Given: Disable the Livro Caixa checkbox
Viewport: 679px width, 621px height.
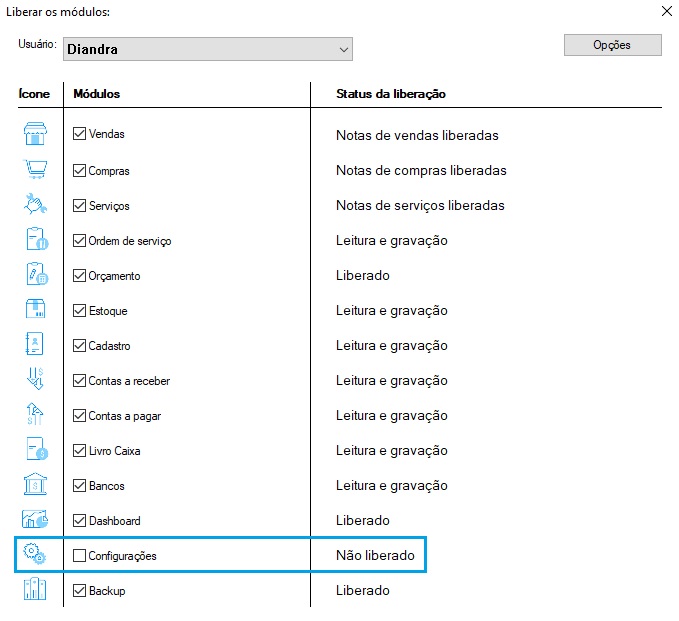Looking at the screenshot, I should click(x=80, y=451).
